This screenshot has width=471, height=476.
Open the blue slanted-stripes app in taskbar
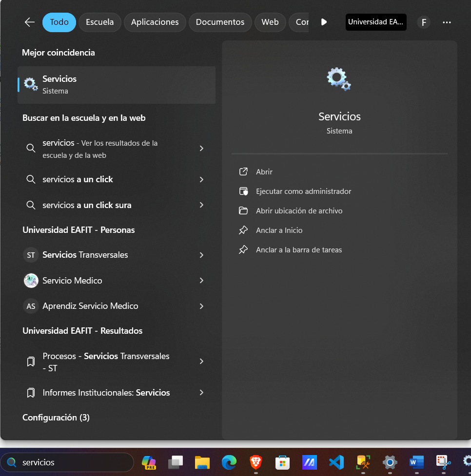[309, 462]
